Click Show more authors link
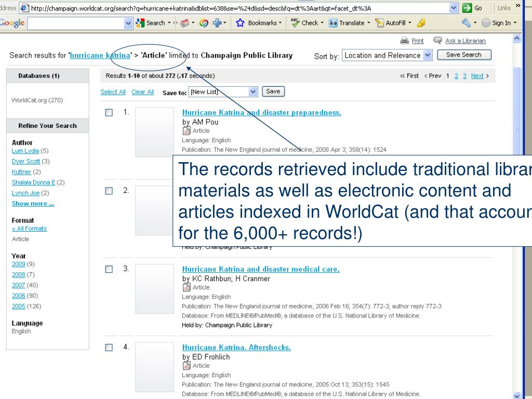Image resolution: width=532 pixels, height=399 pixels. click(x=33, y=204)
